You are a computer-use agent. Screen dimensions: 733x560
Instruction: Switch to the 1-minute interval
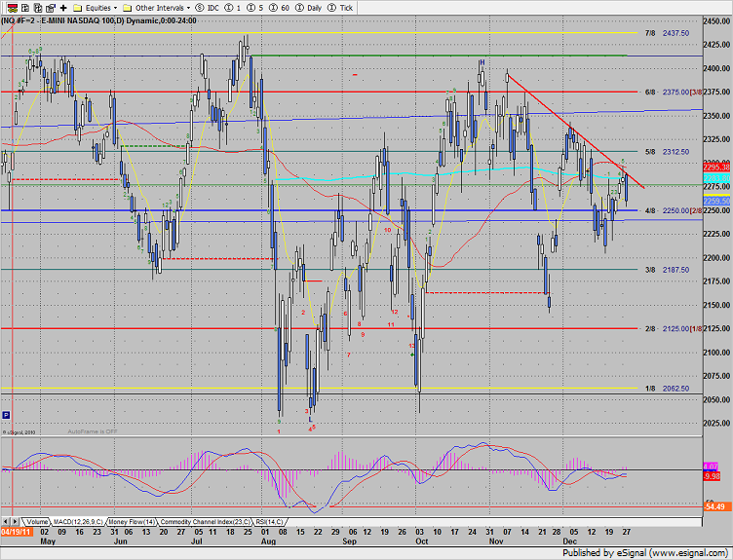point(233,8)
